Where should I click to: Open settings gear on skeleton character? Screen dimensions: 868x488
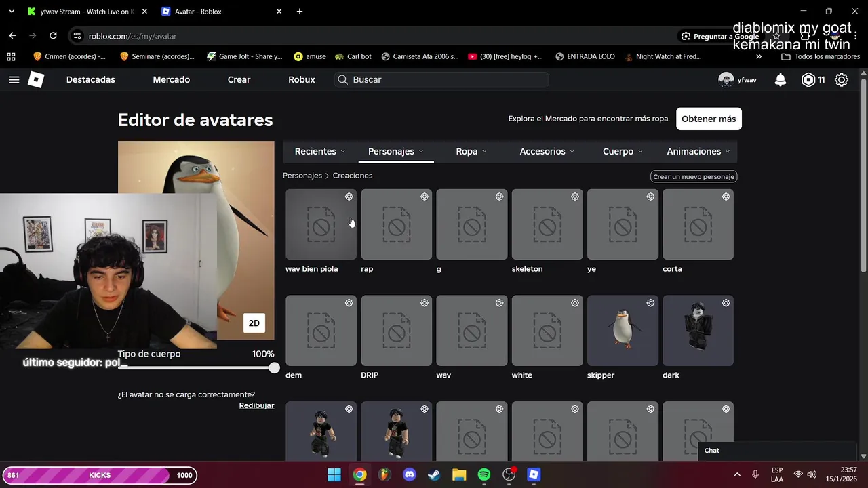point(574,197)
